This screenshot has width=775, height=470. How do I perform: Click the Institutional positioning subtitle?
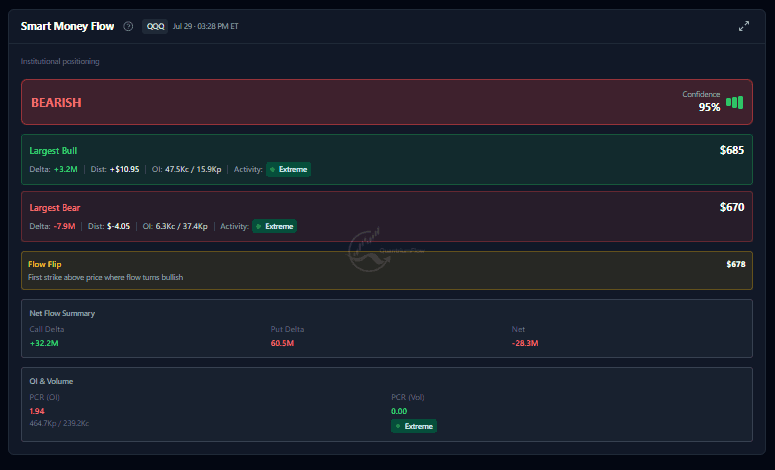[60, 61]
